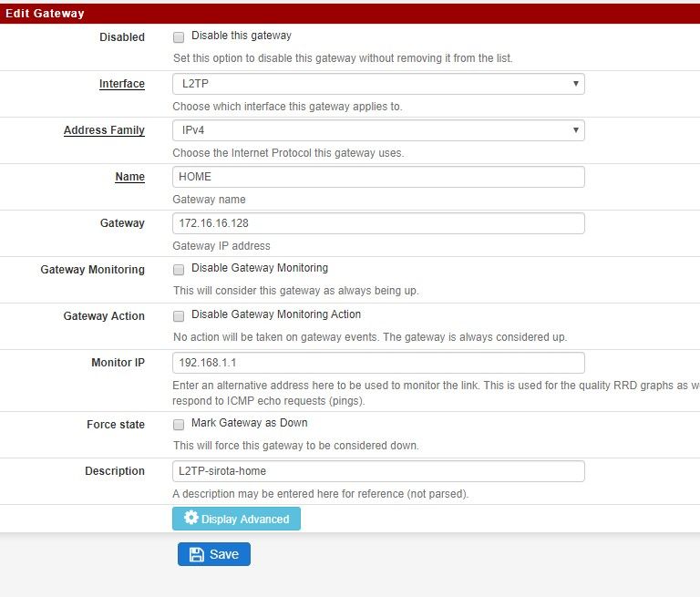Click the Display Advanced button
The width and height of the screenshot is (700, 597).
click(x=236, y=519)
